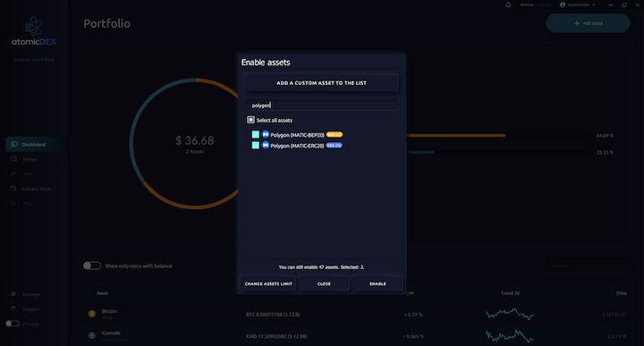Image resolution: width=644 pixels, height=346 pixels.
Task: Click the Komodo 7d trend chart
Action: 510,336
